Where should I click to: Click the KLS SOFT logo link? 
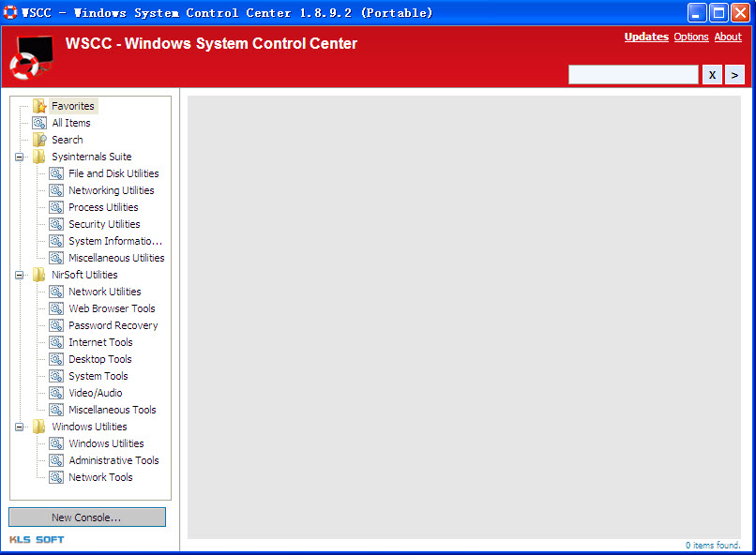[37, 540]
